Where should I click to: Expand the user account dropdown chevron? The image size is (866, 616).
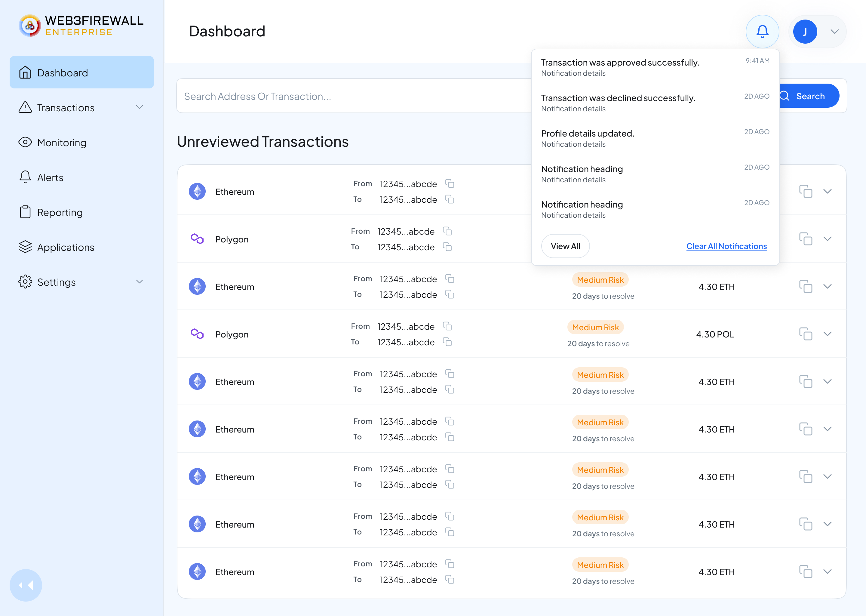(834, 32)
